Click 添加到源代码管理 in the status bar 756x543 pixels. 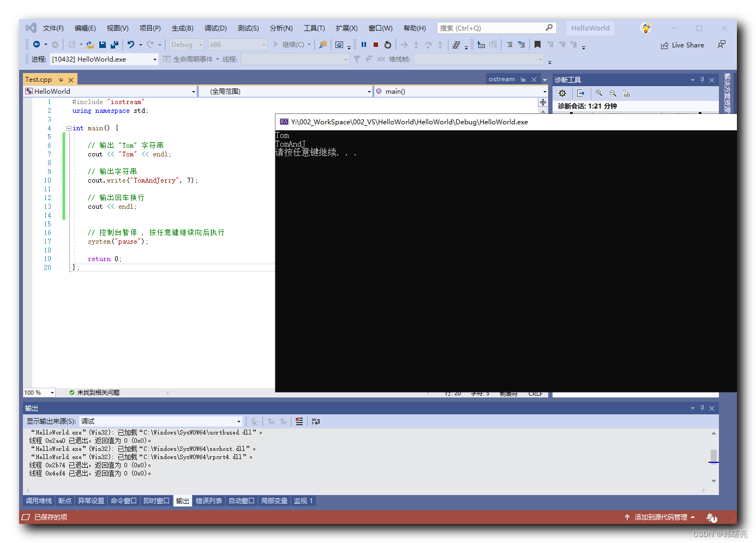pyautogui.click(x=661, y=517)
